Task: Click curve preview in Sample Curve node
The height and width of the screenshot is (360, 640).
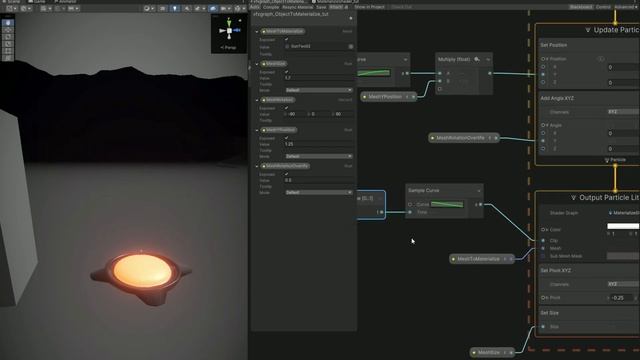Action: [447, 204]
